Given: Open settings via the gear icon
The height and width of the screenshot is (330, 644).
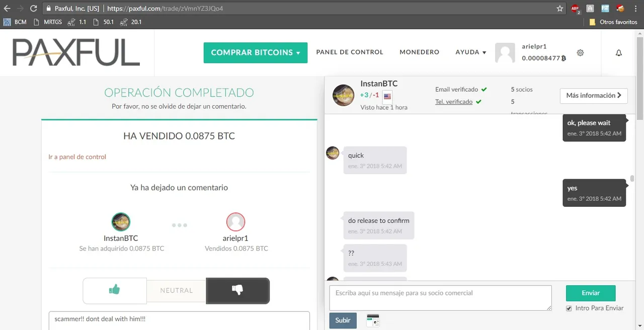Looking at the screenshot, I should [x=580, y=53].
